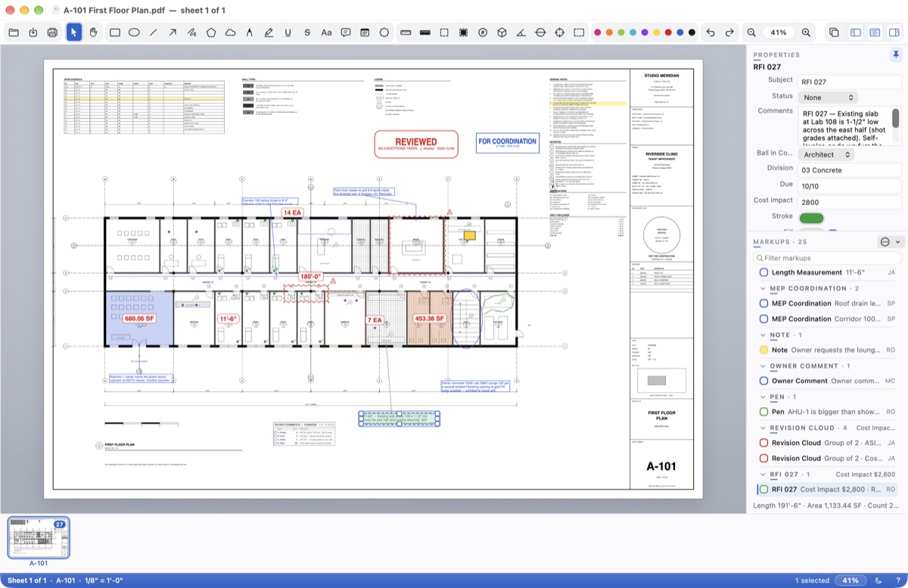Image resolution: width=908 pixels, height=588 pixels.
Task: Select the strikethrough text tool
Action: click(x=307, y=33)
